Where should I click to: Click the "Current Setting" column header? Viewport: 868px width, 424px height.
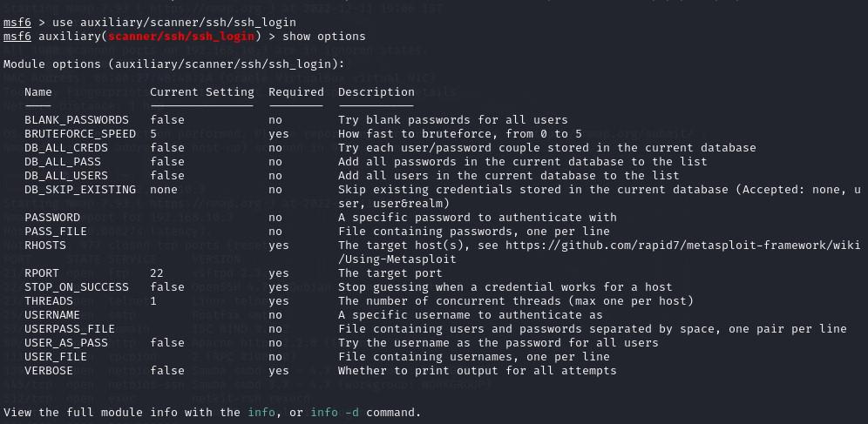pos(202,92)
